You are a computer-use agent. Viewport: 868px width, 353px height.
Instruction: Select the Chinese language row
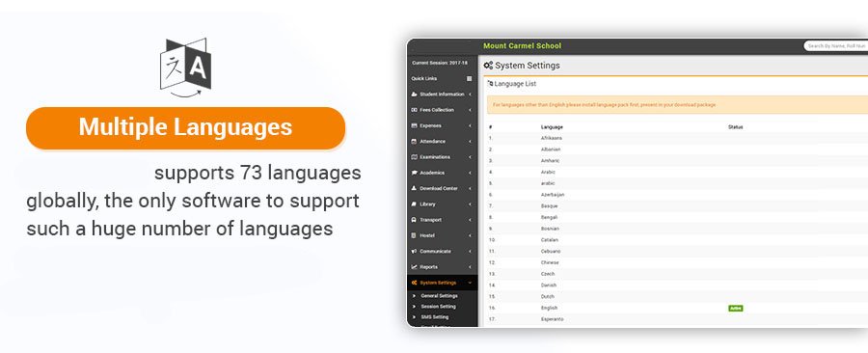tap(676, 262)
